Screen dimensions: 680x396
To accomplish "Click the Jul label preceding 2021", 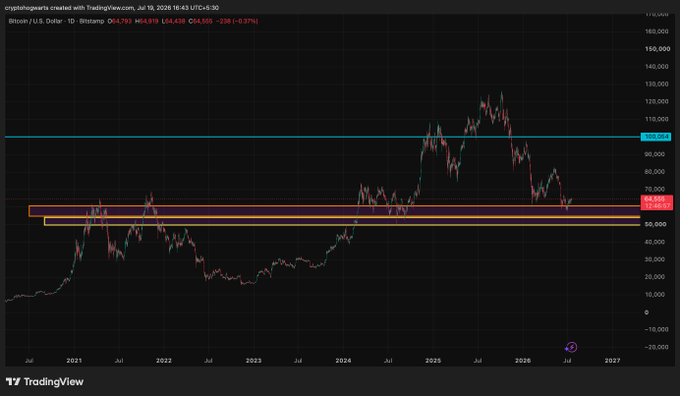I will [29, 360].
